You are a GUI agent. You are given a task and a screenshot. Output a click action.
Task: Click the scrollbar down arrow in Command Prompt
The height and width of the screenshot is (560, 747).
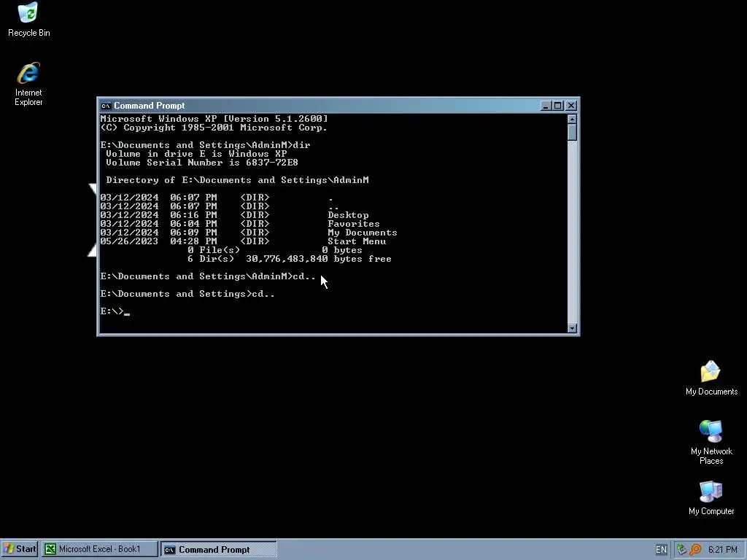pyautogui.click(x=572, y=328)
